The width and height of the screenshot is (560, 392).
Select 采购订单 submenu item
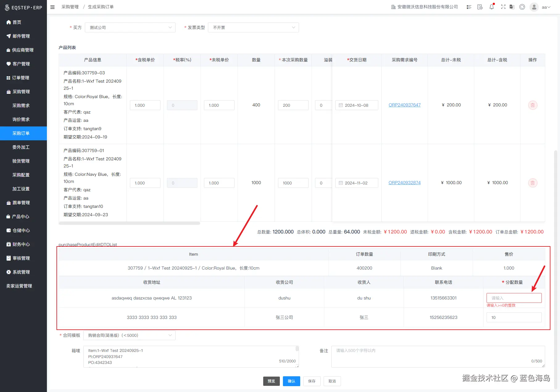pyautogui.click(x=23, y=133)
